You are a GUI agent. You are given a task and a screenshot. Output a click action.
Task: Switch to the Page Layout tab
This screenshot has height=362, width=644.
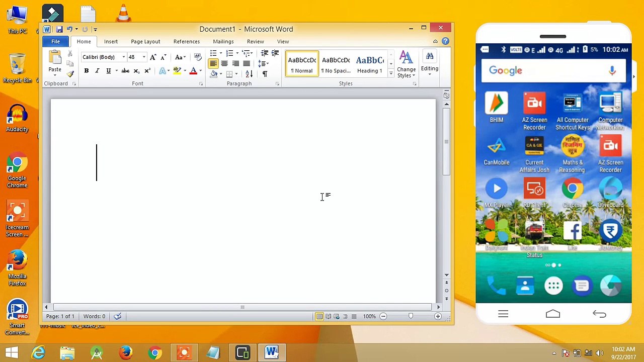[x=145, y=42]
